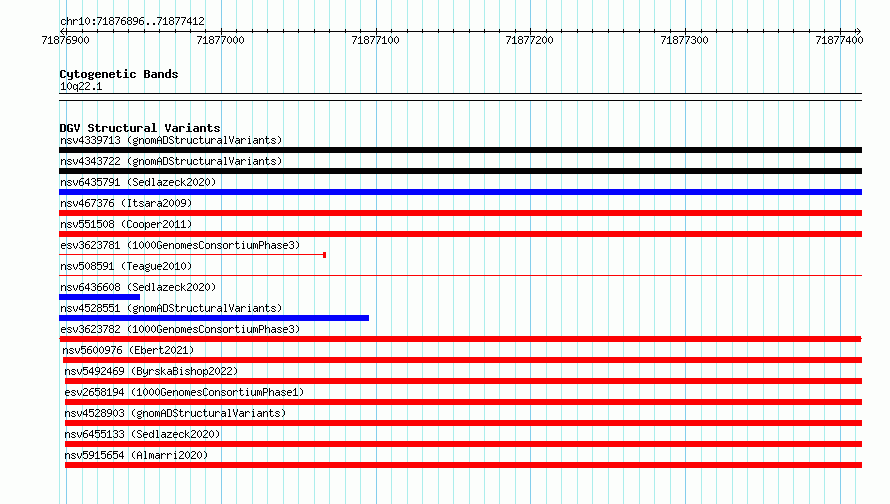The image size is (890, 504).
Task: Select the esv2658194 red variant bar
Action: 463,402
